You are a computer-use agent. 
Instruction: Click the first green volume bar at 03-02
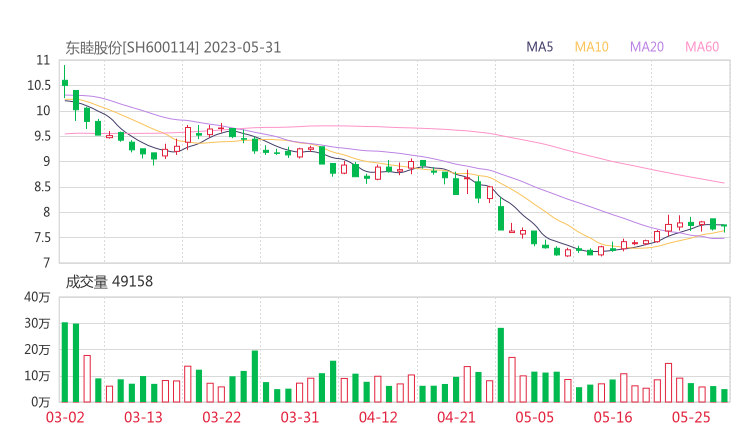point(65,362)
